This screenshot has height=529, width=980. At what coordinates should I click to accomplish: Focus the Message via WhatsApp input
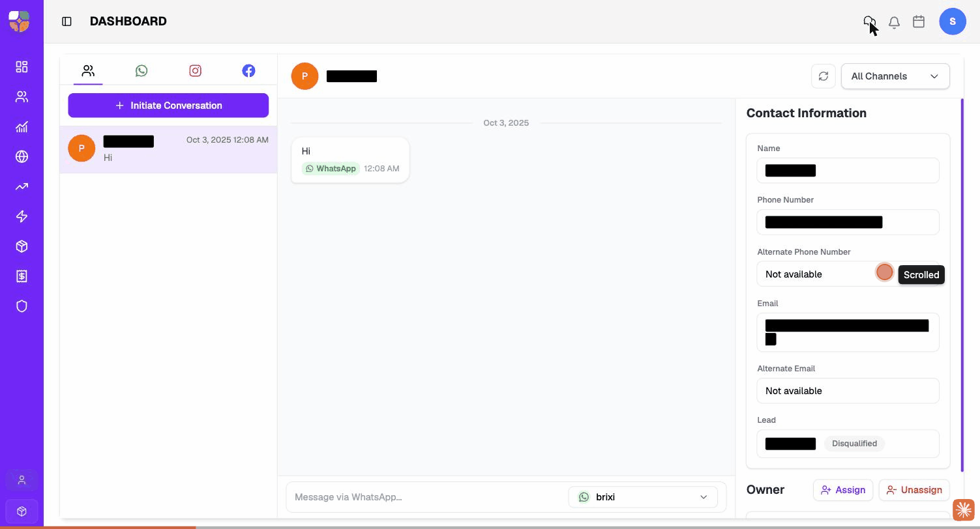click(x=427, y=497)
